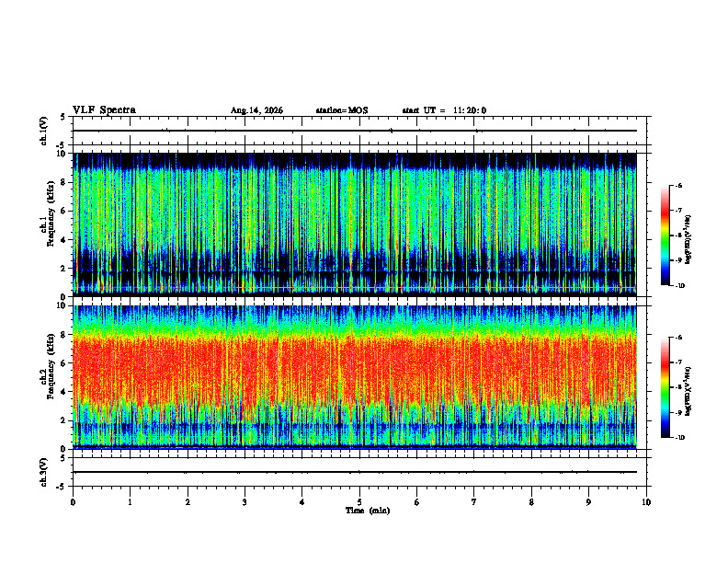Click the "Time (min)" x-axis label
Viewport: 728px width, 563px height.
368,511
